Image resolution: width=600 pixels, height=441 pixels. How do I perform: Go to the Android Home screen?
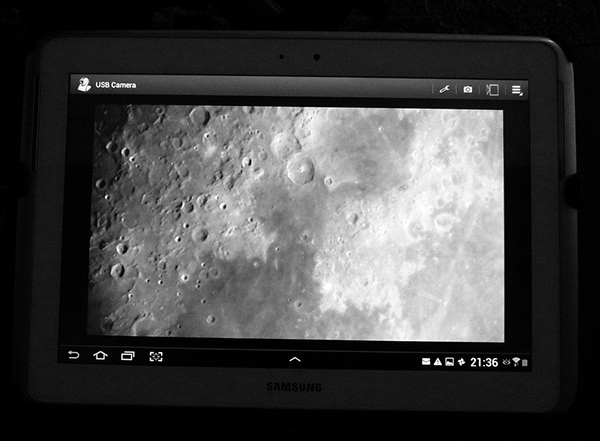[x=100, y=356]
